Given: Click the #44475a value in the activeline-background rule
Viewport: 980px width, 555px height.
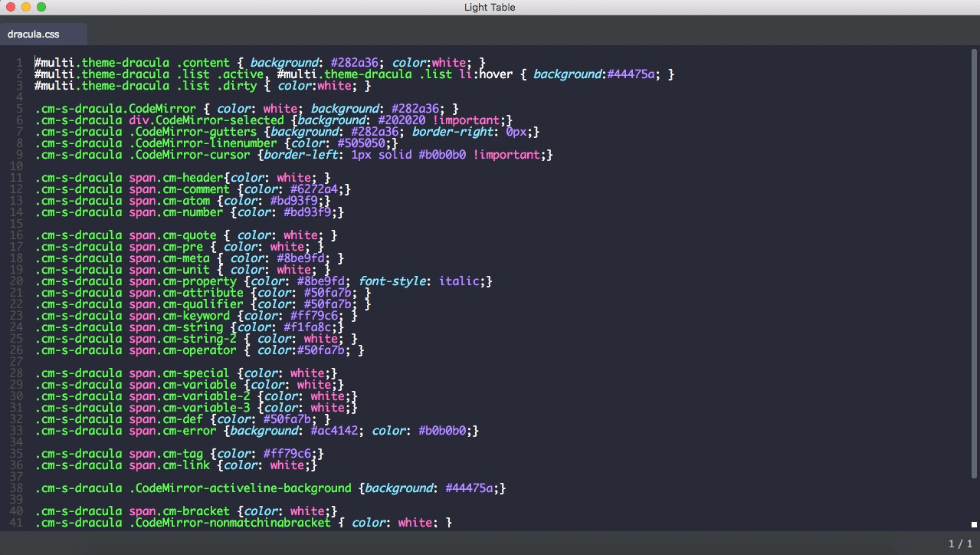Looking at the screenshot, I should click(x=471, y=488).
